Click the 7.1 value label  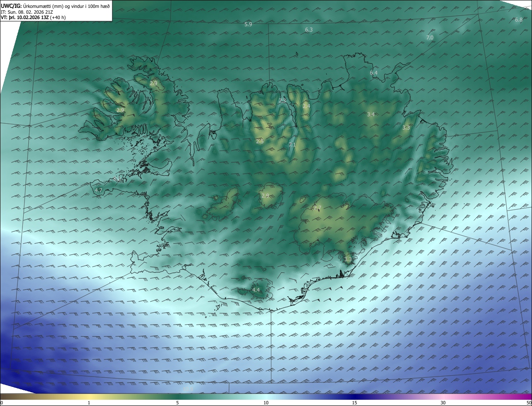[292, 145]
